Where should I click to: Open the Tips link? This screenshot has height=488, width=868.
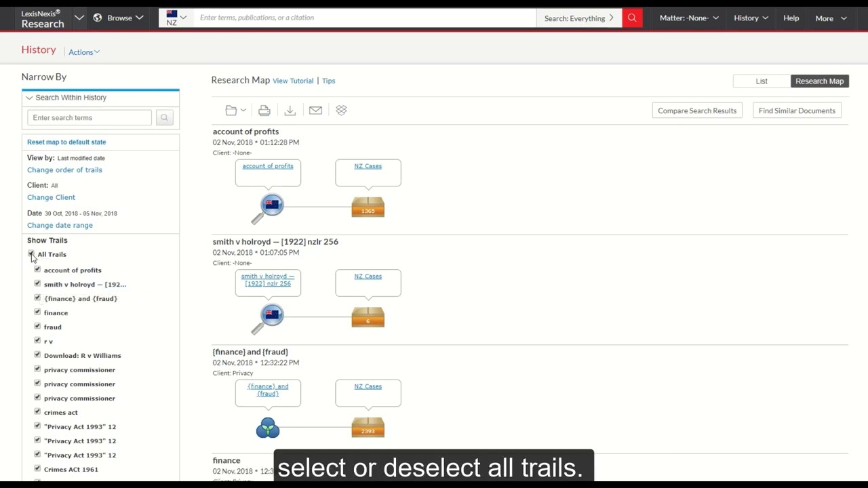(329, 81)
